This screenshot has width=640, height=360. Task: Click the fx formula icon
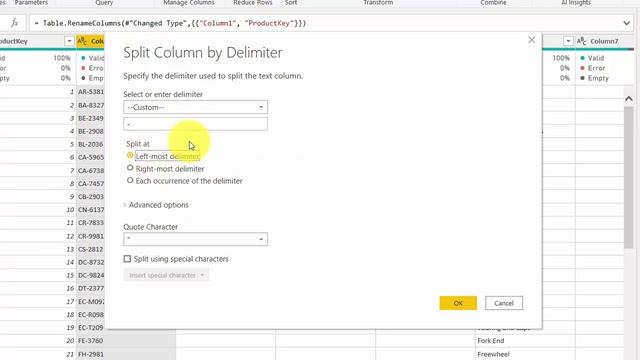(x=15, y=23)
